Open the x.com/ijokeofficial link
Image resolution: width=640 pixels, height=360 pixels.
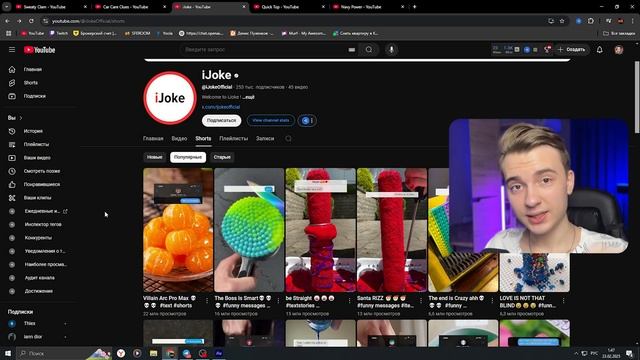click(221, 107)
